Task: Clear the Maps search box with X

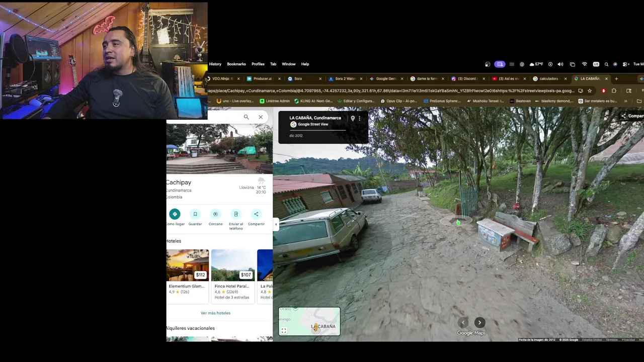Action: 261,117
